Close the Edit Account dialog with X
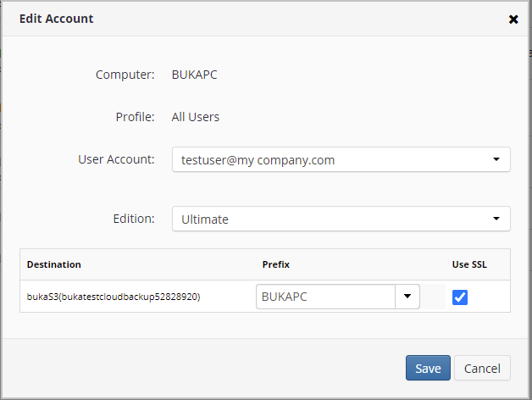 513,19
